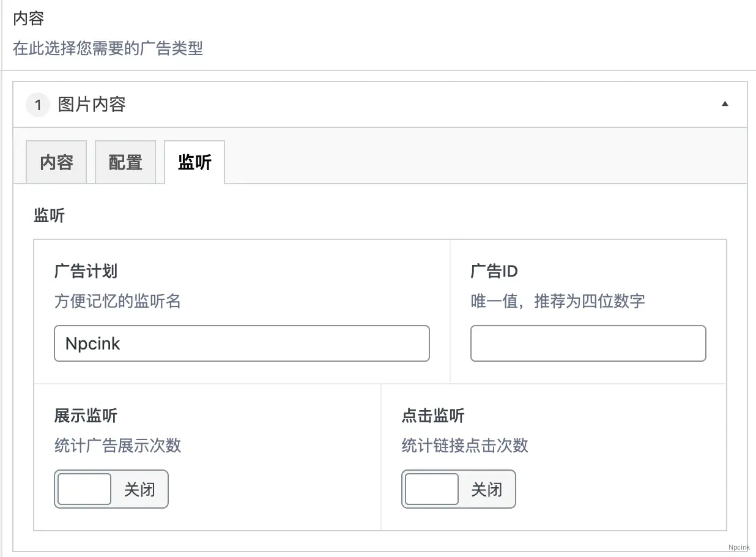Screen dimensions: 756x557
Task: Select the 监听 tab
Action: click(195, 162)
